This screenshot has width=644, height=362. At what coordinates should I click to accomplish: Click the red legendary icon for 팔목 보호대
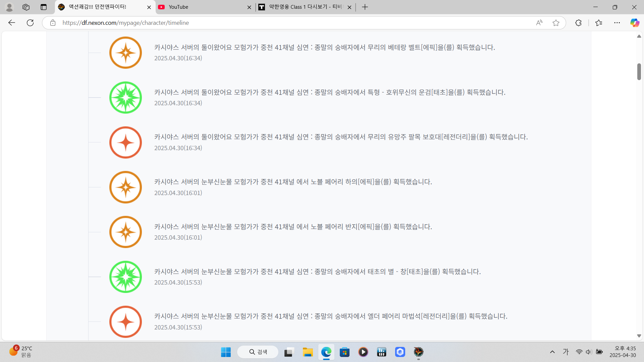pyautogui.click(x=125, y=142)
